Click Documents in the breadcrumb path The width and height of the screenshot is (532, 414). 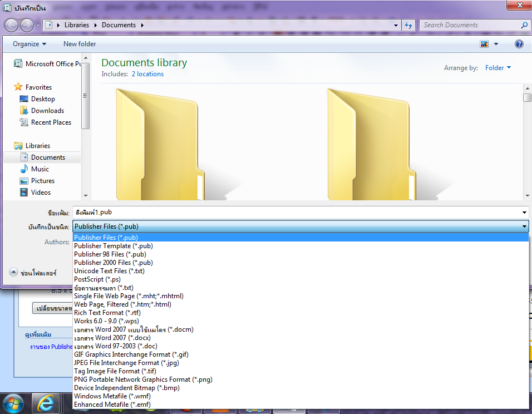pyautogui.click(x=119, y=25)
